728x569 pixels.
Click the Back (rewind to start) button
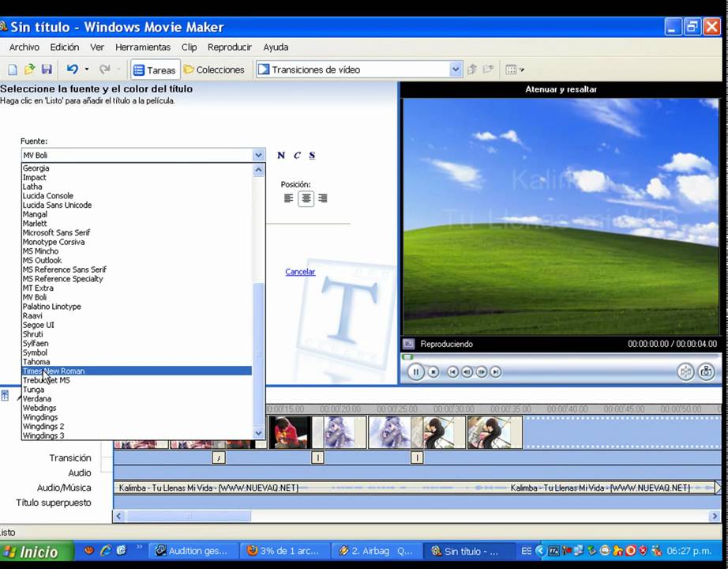click(x=452, y=372)
